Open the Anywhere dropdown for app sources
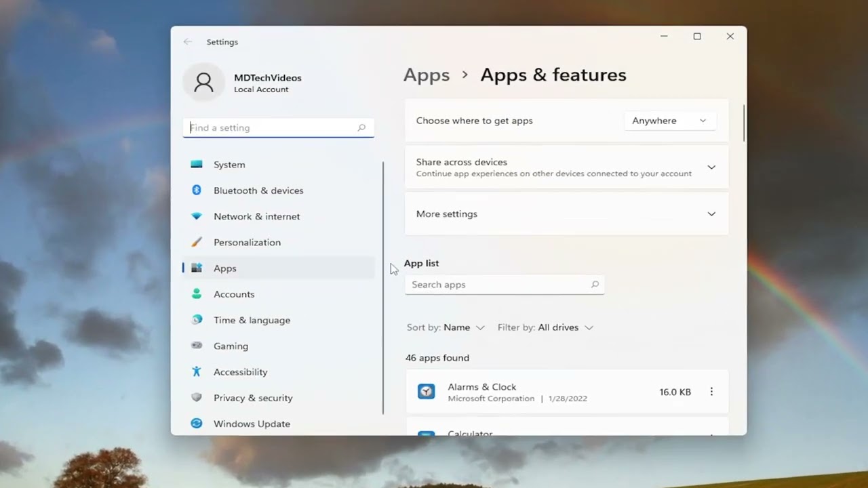This screenshot has width=868, height=488. click(x=669, y=121)
